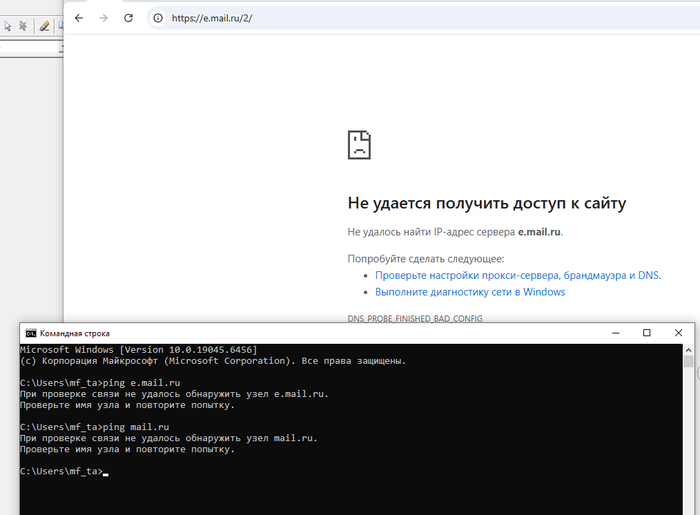
Task: Click the 'Командная строка' window title
Action: 75,333
